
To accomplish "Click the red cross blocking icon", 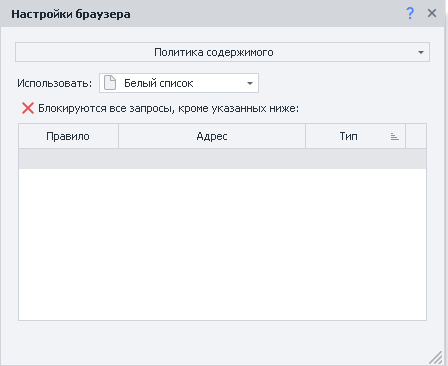I will tap(28, 108).
